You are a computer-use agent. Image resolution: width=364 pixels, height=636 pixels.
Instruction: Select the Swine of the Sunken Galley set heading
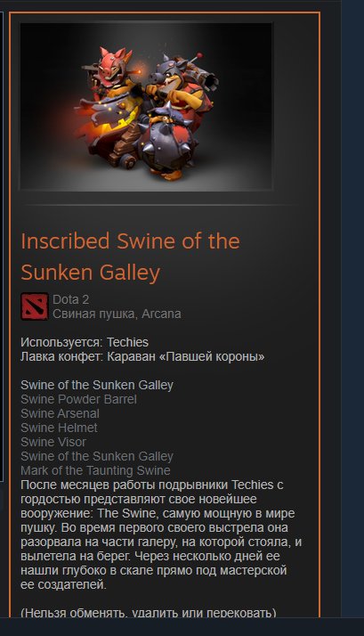[97, 385]
